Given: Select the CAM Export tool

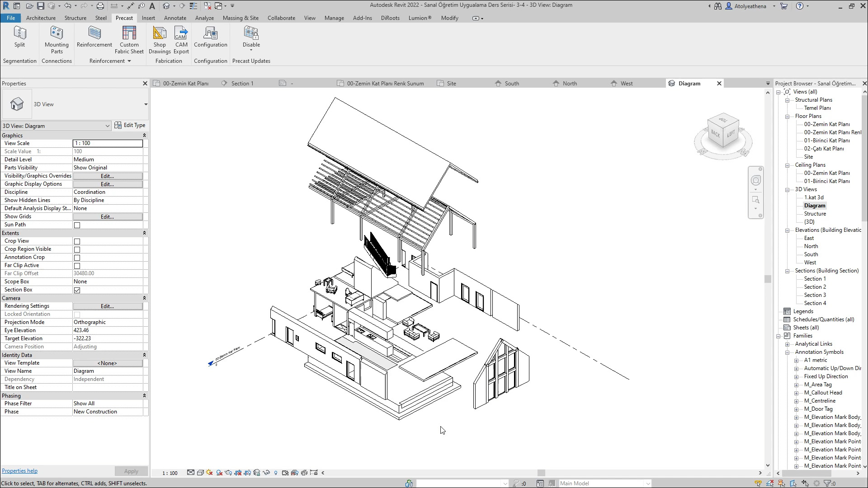Looking at the screenshot, I should (x=181, y=40).
